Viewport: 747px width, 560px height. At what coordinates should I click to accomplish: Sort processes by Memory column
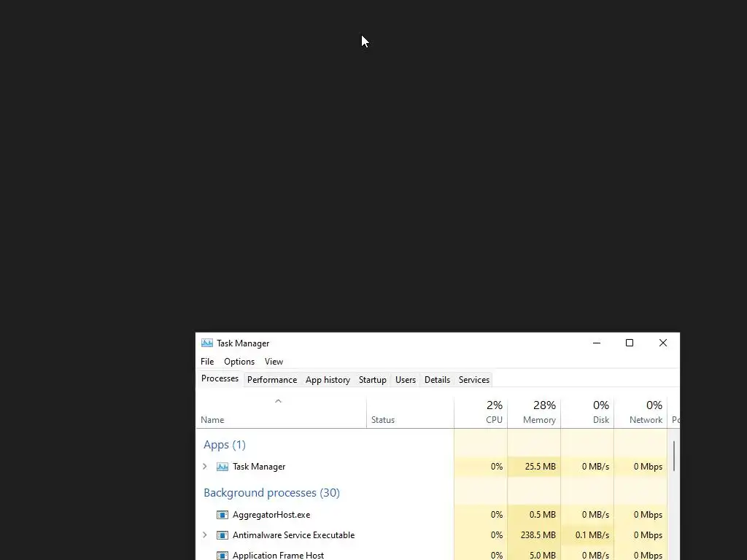pos(534,412)
